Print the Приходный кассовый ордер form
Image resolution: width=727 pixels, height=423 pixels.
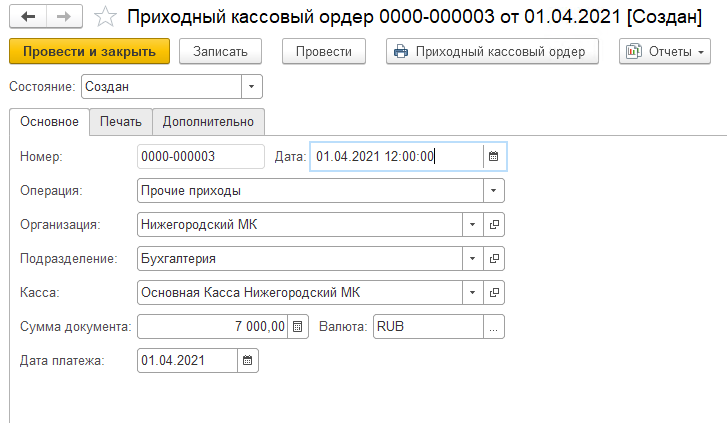(x=492, y=51)
